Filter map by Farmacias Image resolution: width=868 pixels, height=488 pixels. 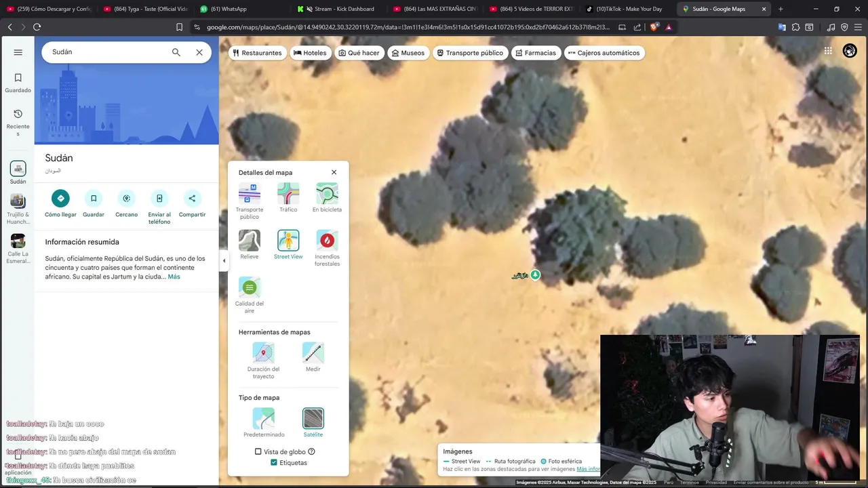pos(536,53)
